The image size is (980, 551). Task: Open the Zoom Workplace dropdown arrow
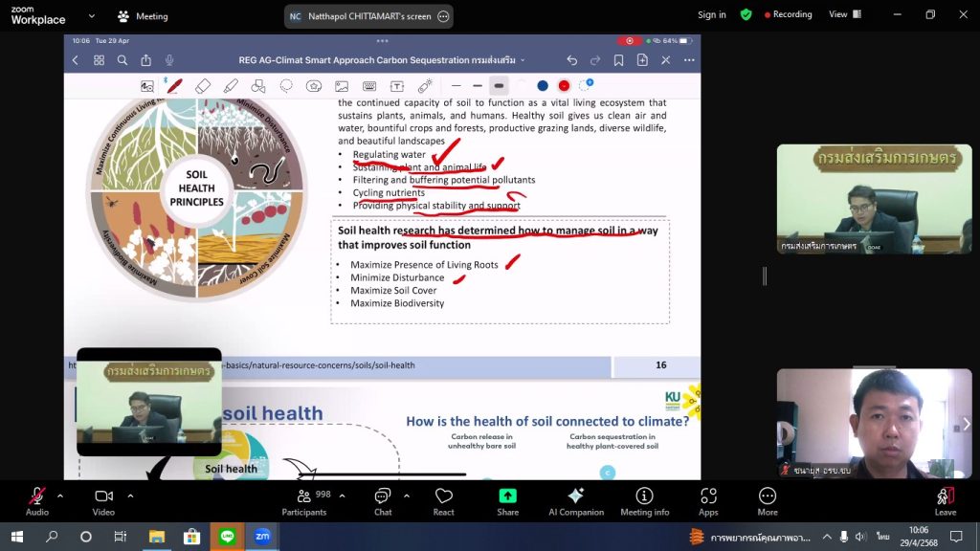pyautogui.click(x=91, y=16)
